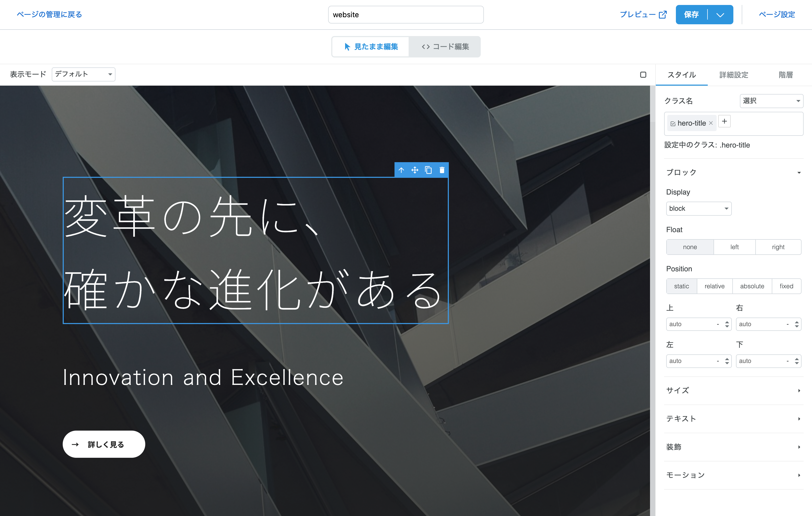Click the plus icon to add class

[724, 121]
